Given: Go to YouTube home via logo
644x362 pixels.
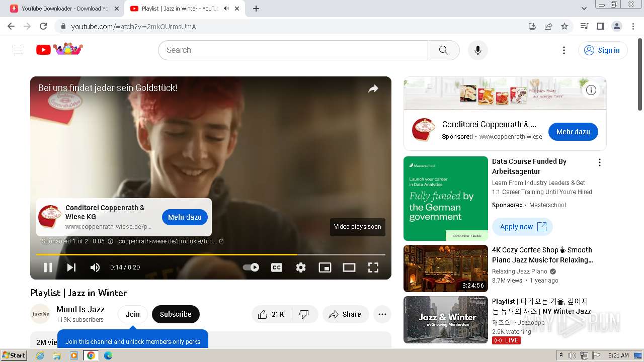Looking at the screenshot, I should point(59,50).
